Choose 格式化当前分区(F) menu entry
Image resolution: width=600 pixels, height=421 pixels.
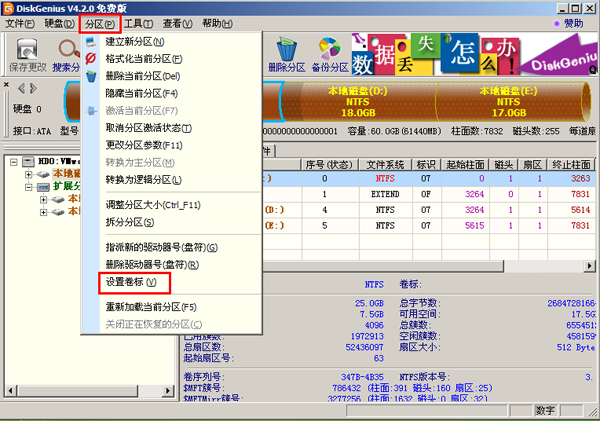pyautogui.click(x=144, y=59)
